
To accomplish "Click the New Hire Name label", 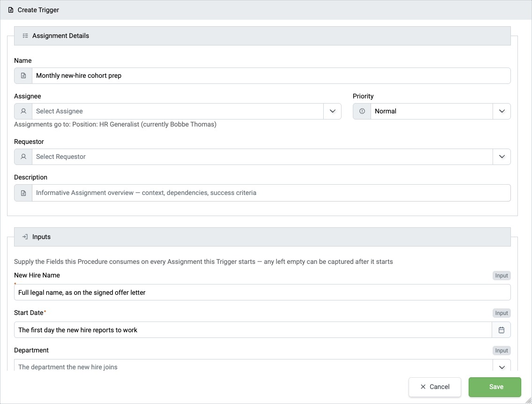I will (37, 275).
